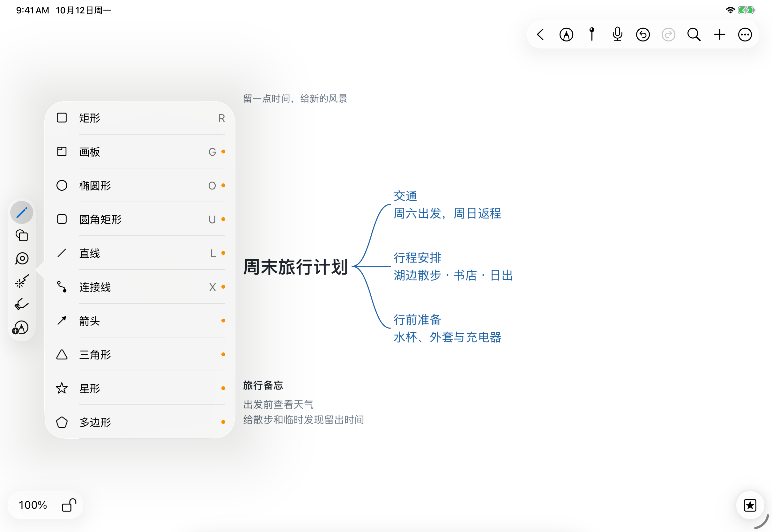
Task: Check the battery status icon
Action: pos(746,10)
